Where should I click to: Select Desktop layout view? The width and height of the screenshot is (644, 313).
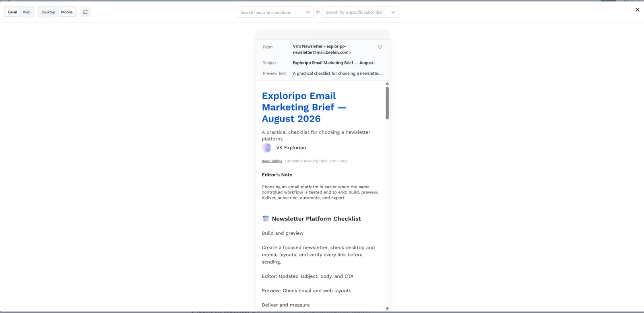click(48, 12)
